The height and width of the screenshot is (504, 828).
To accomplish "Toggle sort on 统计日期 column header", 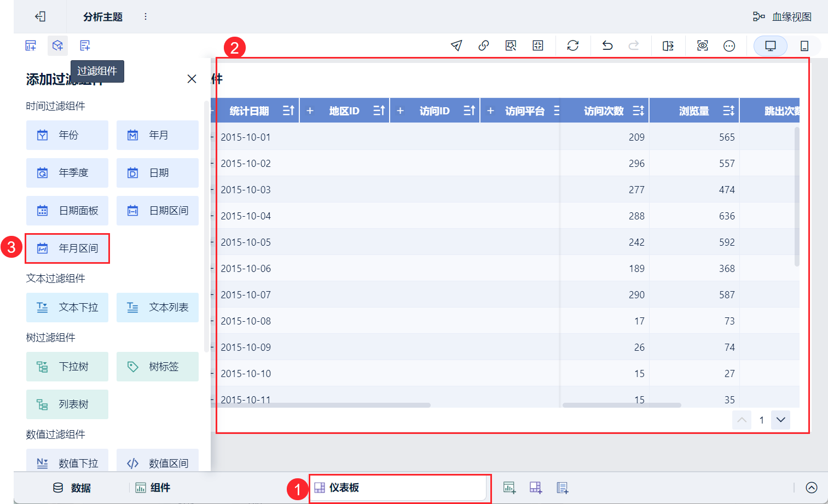I will pos(289,111).
